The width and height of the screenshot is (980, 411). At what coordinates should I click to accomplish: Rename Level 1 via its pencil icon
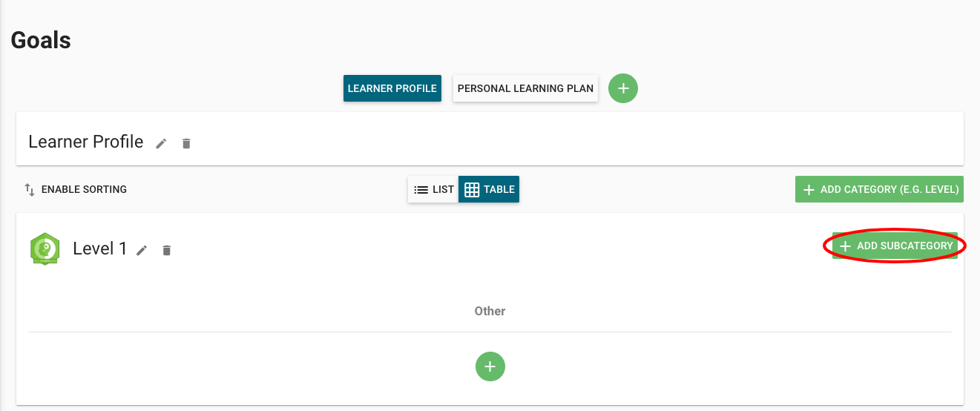142,250
